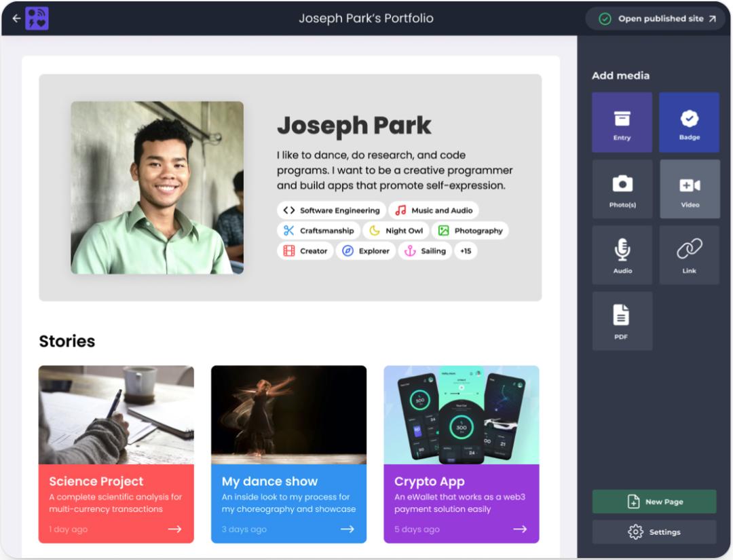Add a PDF document
This screenshot has width=733, height=560.
[622, 321]
